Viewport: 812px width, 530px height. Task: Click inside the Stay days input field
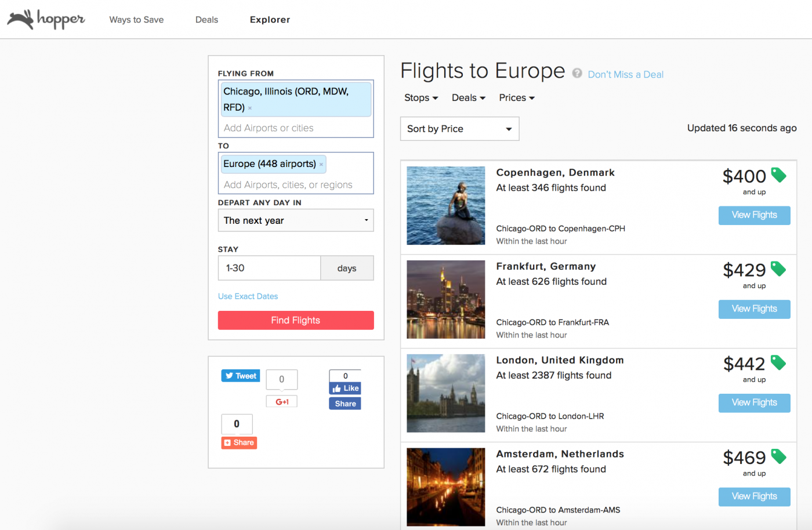[x=269, y=268]
